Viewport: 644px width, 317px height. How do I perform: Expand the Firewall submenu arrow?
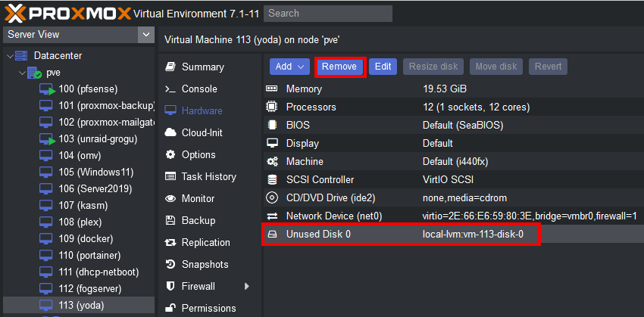(247, 286)
